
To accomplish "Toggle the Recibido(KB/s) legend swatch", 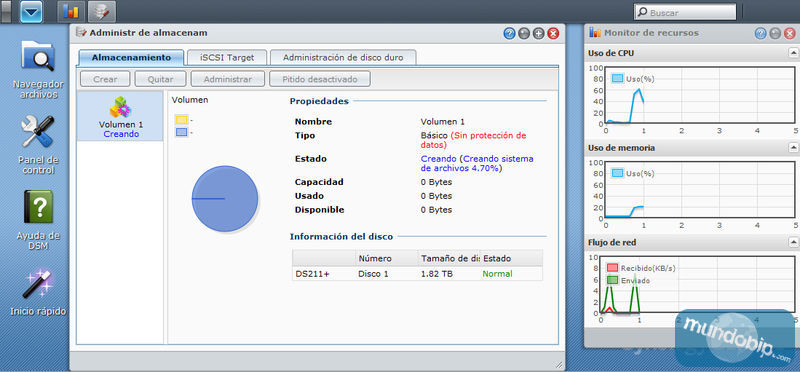I will click(612, 268).
